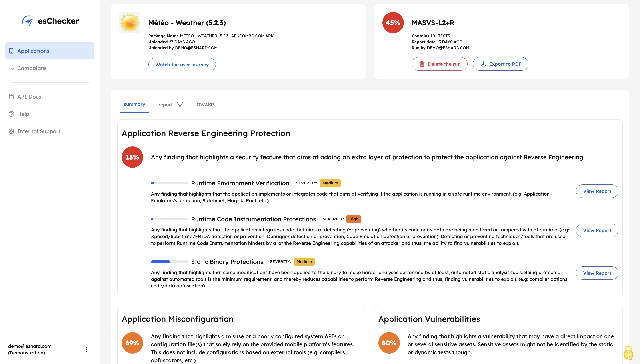Screen dimensions: 640x364
Task: Click the red 45% MASVS score badge
Action: tap(393, 23)
